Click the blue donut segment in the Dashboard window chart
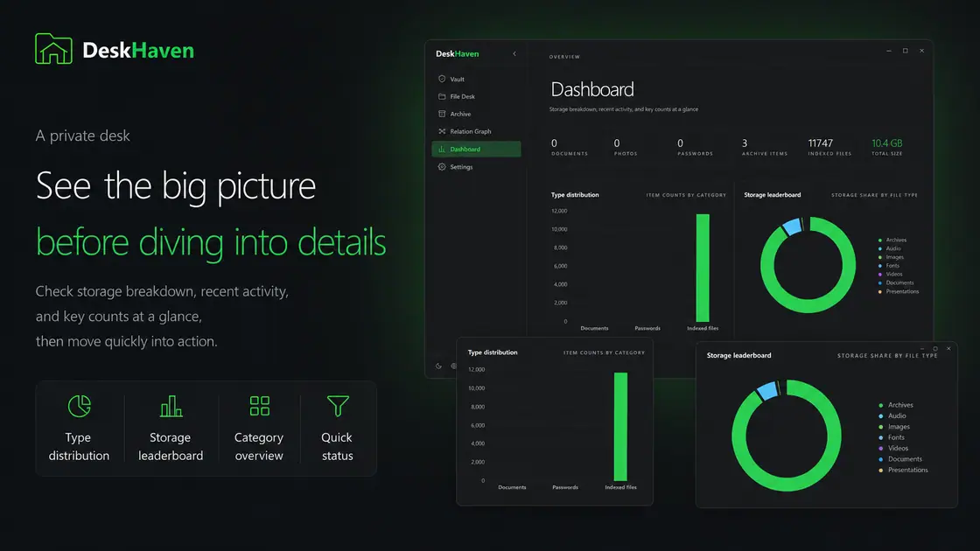This screenshot has height=551, width=980. [x=792, y=227]
